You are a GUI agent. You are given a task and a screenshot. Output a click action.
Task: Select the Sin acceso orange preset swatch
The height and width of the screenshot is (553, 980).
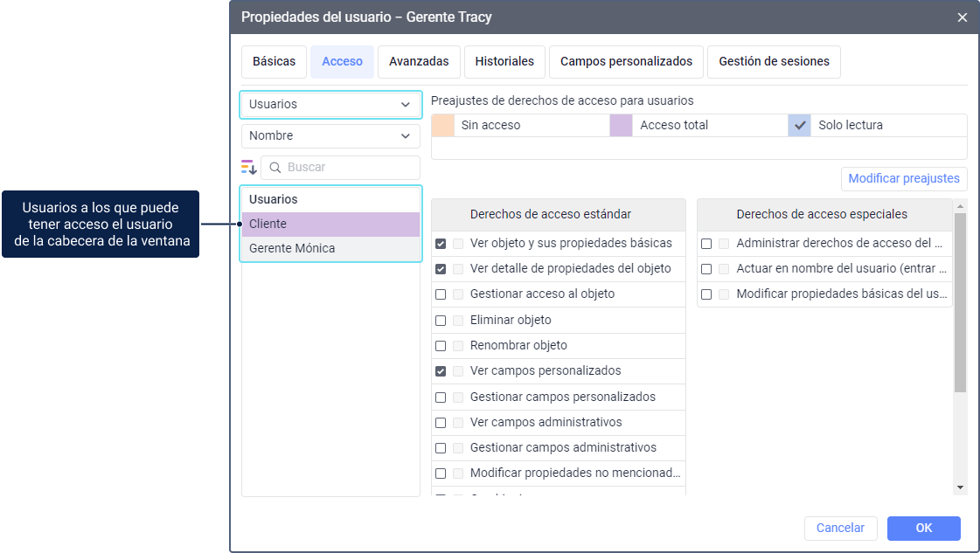coord(443,125)
